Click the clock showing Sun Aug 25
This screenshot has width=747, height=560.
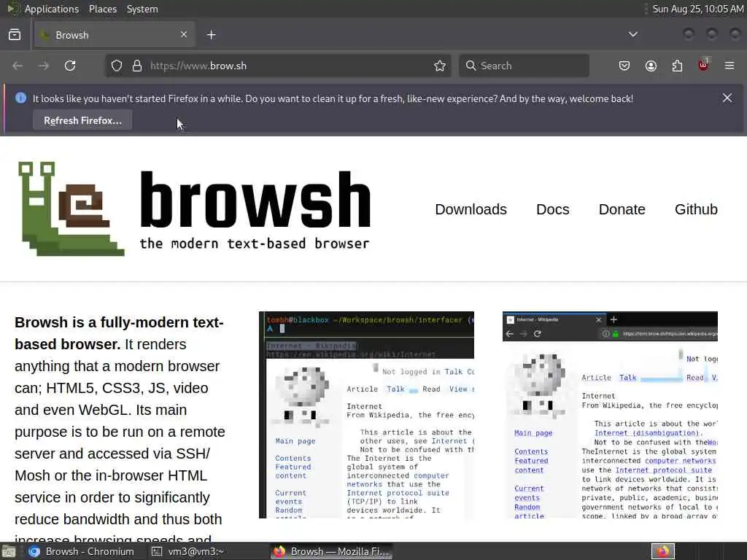click(698, 9)
